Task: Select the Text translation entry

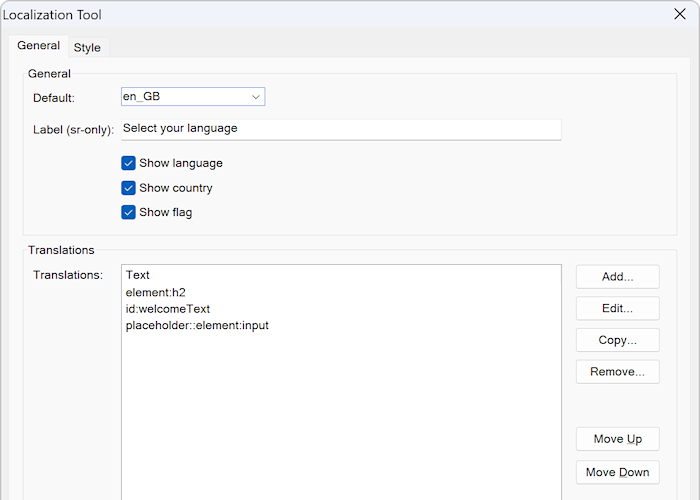Action: (138, 275)
